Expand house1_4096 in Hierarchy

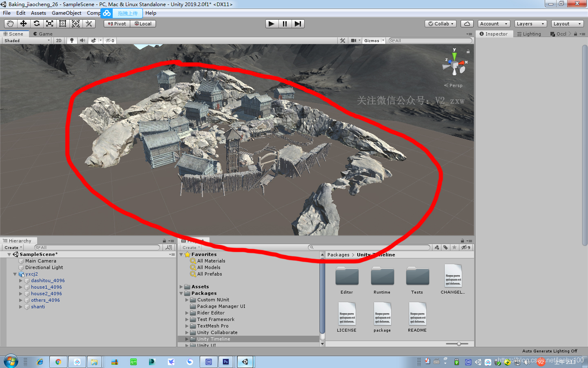tap(20, 287)
